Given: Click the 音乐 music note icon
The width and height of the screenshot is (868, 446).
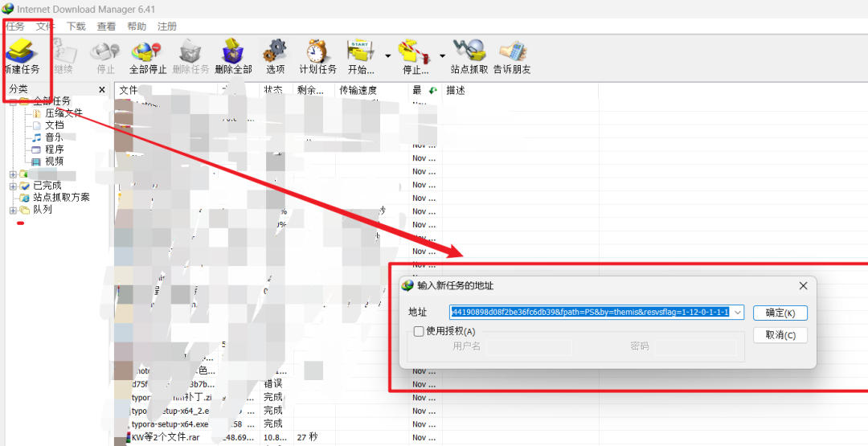Looking at the screenshot, I should click(36, 137).
